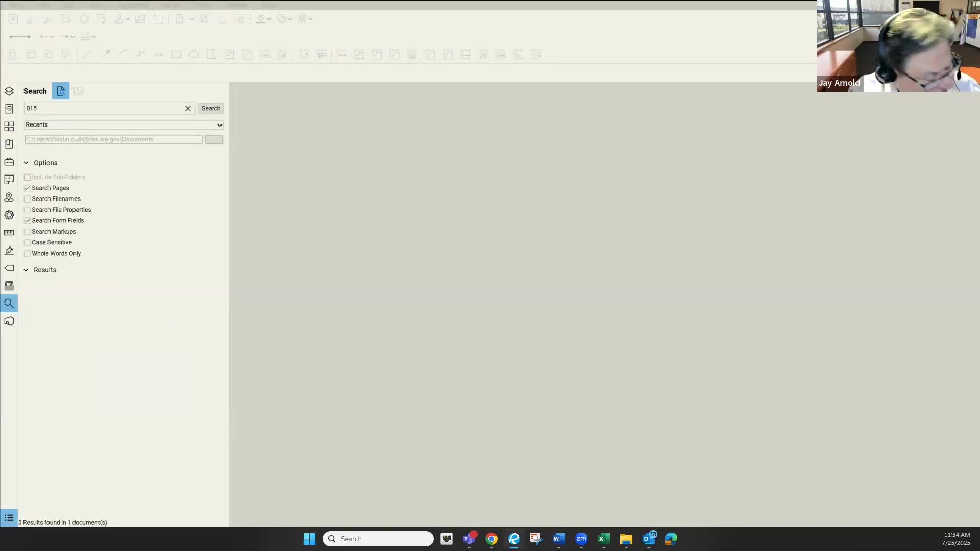The width and height of the screenshot is (980, 551).
Task: Select the Polygon tool in shapes toolbar
Action: (211, 55)
